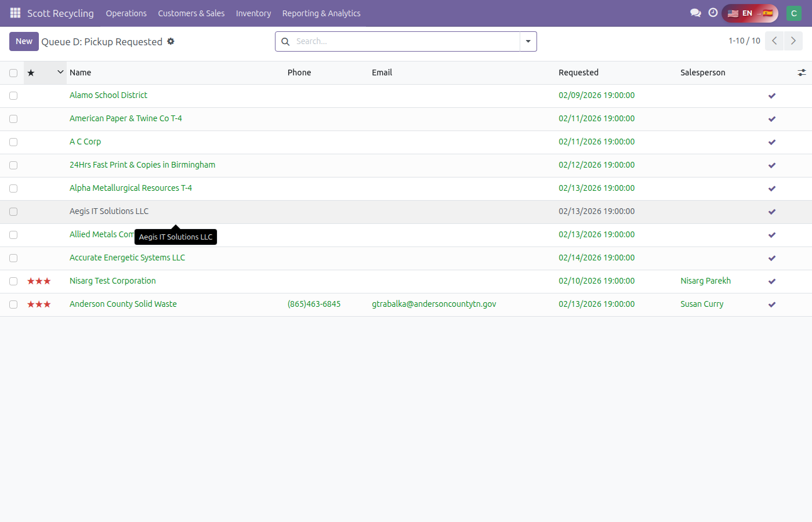Viewport: 812px width, 522px height.
Task: Sort by the star priority column header
Action: pyautogui.click(x=31, y=72)
